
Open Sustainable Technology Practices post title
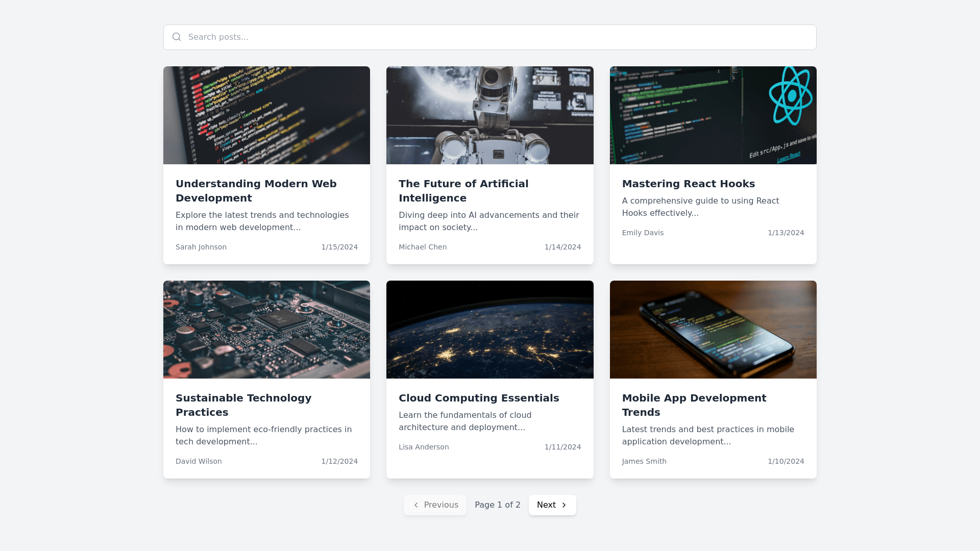[243, 405]
